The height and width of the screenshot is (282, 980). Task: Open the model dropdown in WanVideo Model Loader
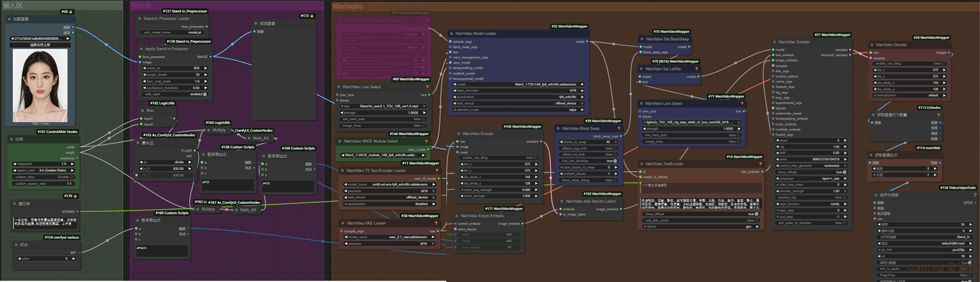pos(519,84)
